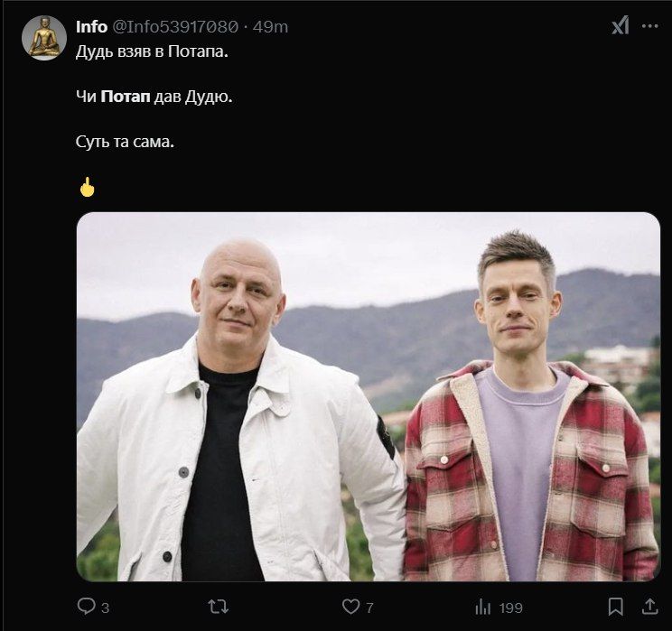Click the middle finger emoji

[87, 187]
